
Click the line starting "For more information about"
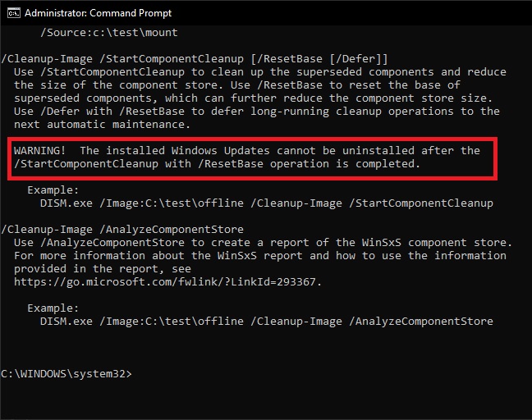(259, 255)
